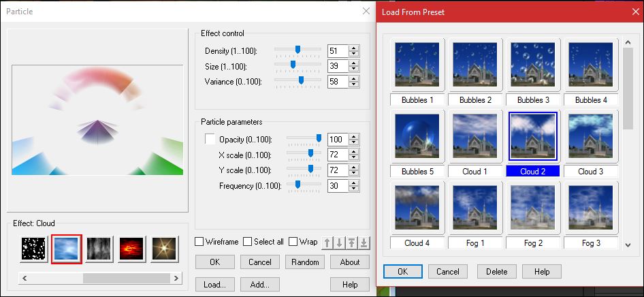Cancel the Load From Preset dialog
Screen dimensions: 644x297
(x=448, y=272)
